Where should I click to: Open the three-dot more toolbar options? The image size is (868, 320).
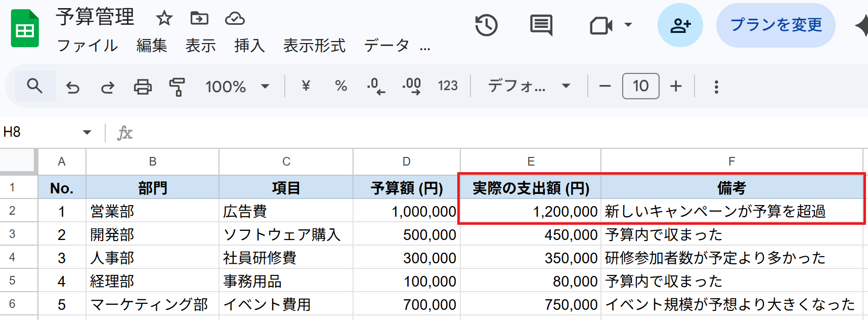tap(716, 87)
